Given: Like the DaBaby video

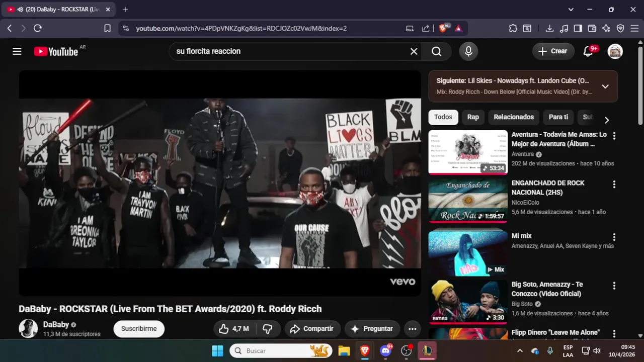Looking at the screenshot, I should pos(234,329).
